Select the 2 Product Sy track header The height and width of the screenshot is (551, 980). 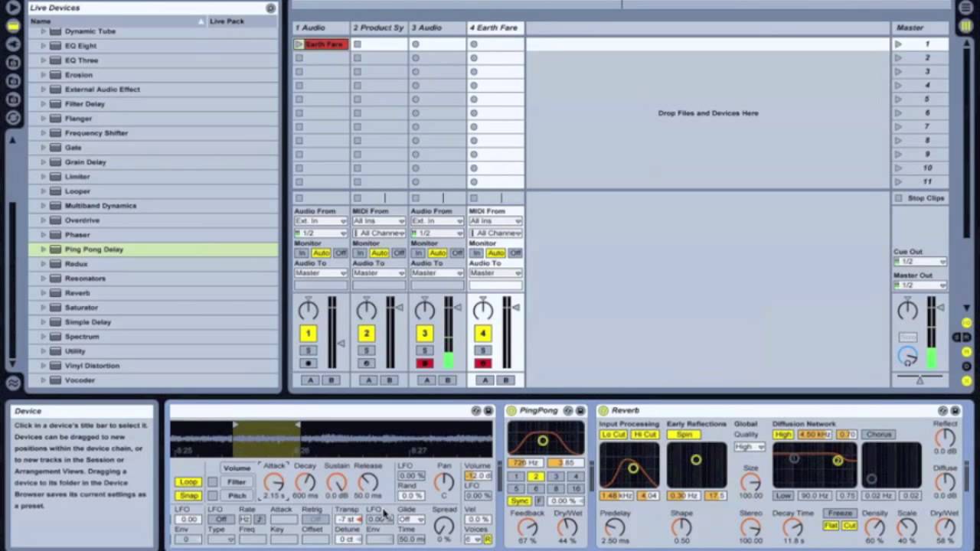[379, 28]
